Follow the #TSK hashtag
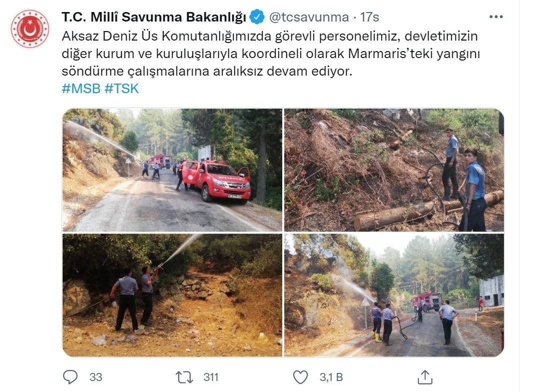Image resolution: width=536 pixels, height=392 pixels. coord(122,89)
